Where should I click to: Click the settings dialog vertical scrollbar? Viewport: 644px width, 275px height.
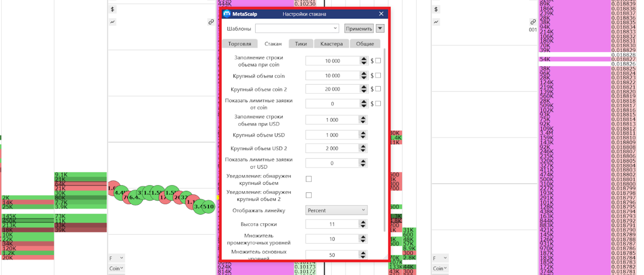pyautogui.click(x=385, y=140)
